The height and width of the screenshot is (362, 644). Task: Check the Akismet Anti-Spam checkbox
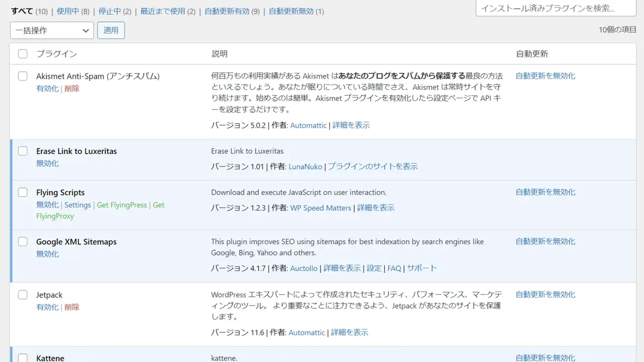point(23,76)
